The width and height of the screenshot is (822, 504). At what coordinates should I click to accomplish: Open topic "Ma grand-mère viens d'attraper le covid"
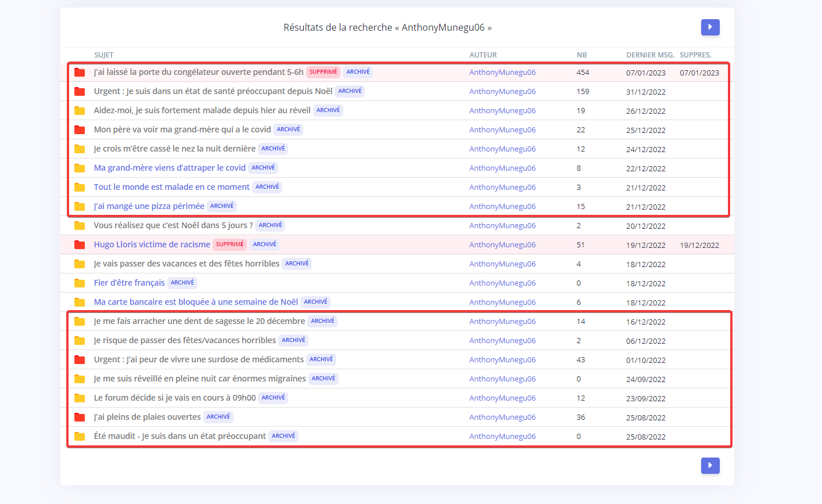(170, 168)
